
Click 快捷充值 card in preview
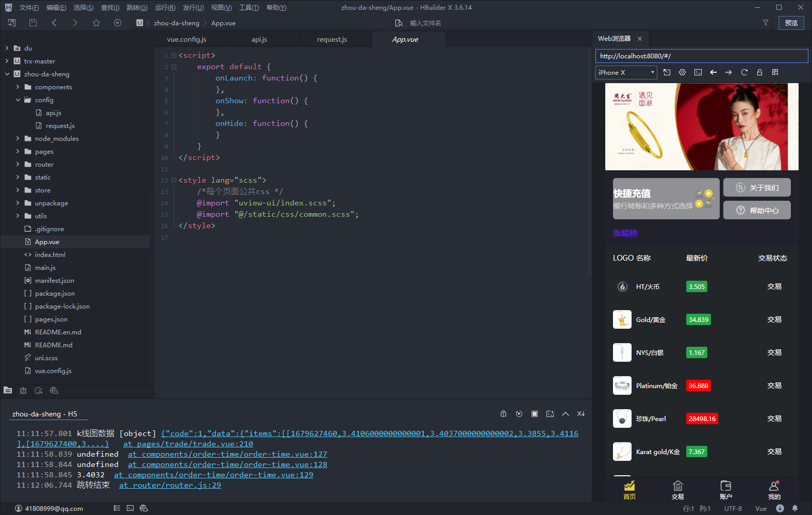[666, 199]
